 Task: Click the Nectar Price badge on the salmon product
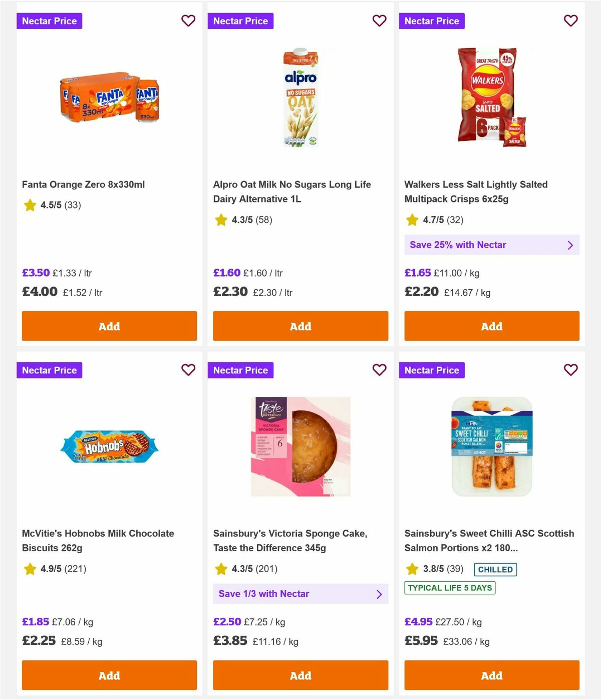pos(432,370)
